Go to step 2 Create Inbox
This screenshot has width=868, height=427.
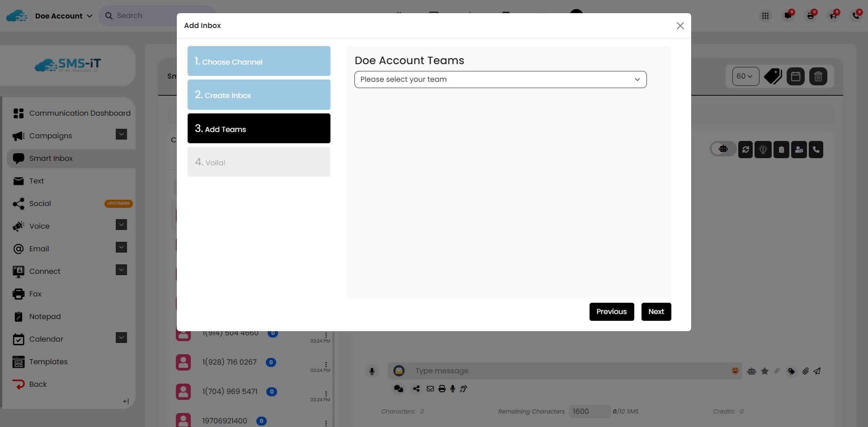point(259,95)
